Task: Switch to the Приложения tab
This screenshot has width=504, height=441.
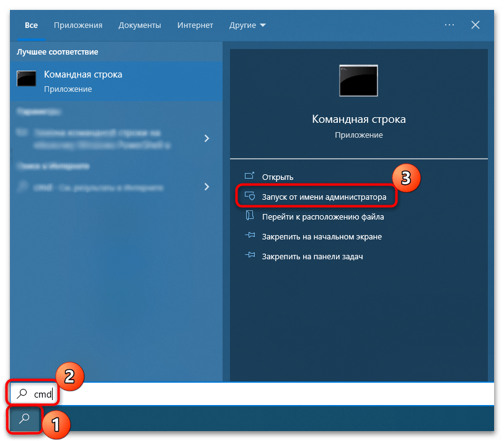Action: click(x=78, y=25)
